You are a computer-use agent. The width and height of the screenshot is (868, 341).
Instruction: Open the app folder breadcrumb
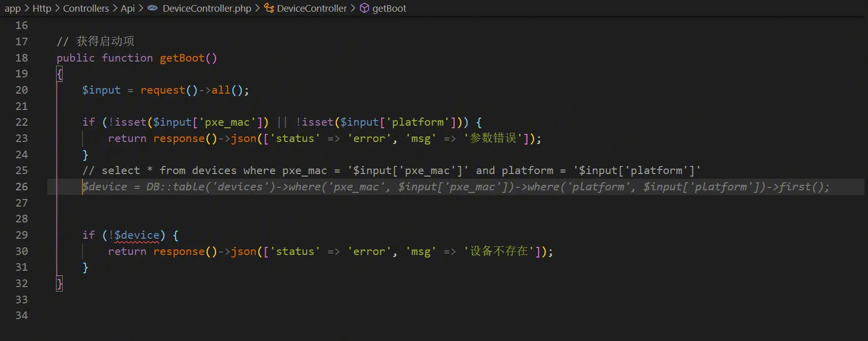pos(13,8)
